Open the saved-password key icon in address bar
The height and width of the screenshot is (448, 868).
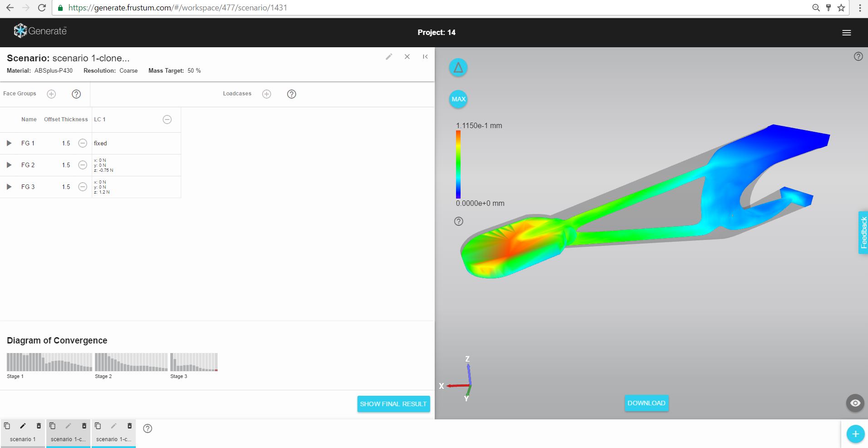point(828,8)
